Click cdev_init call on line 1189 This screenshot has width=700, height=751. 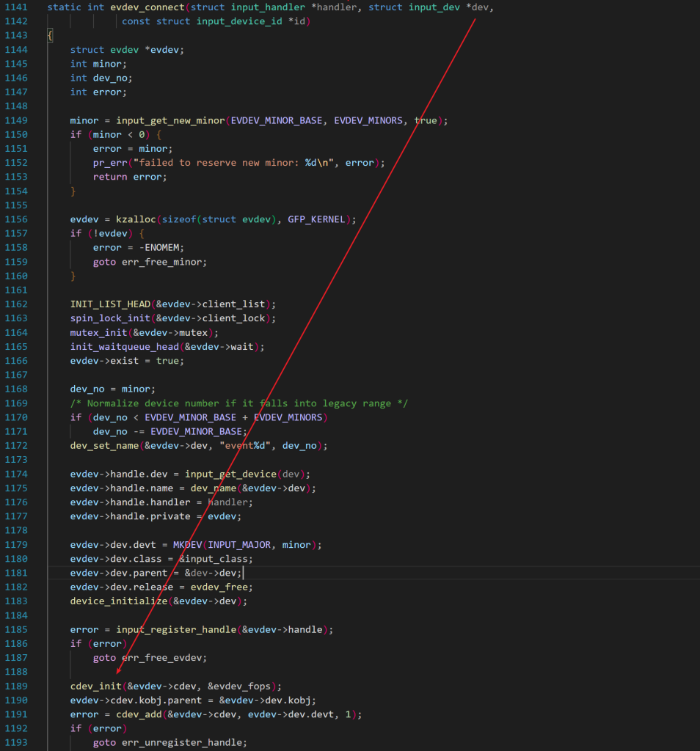click(96, 686)
